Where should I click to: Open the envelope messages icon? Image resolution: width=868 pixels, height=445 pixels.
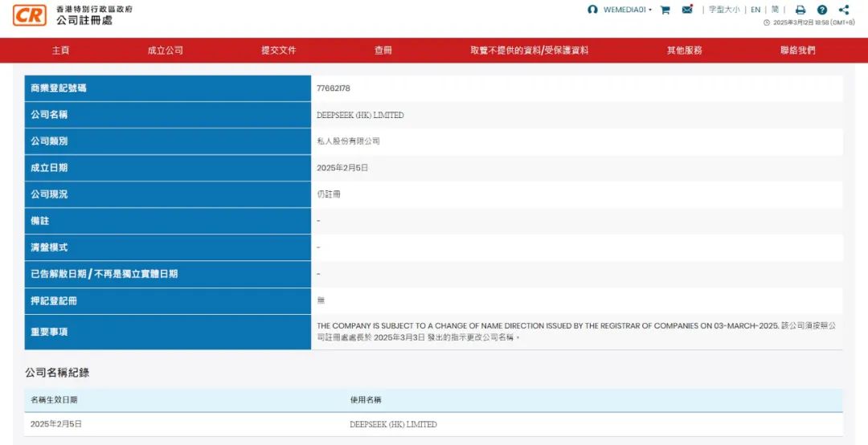tap(687, 10)
